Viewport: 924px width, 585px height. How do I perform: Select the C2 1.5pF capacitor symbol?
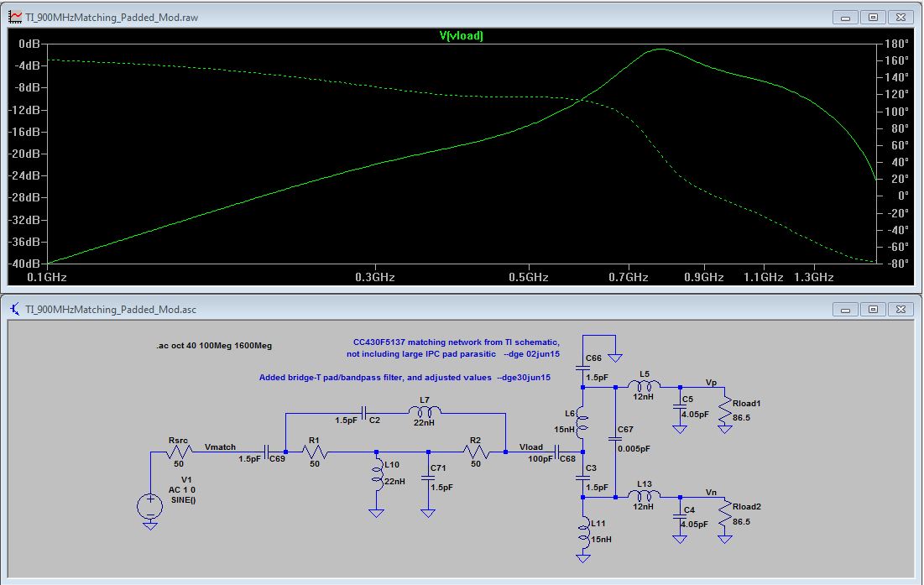point(364,413)
